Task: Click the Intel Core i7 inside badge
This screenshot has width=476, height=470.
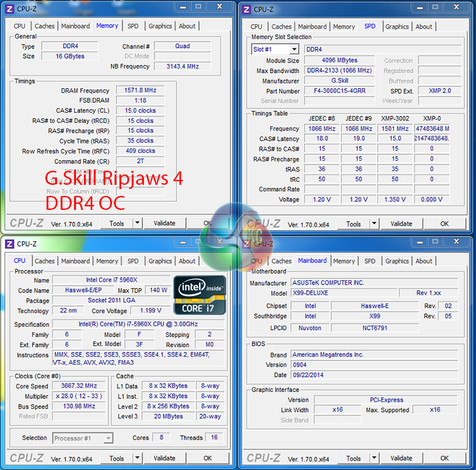Action: click(x=200, y=295)
